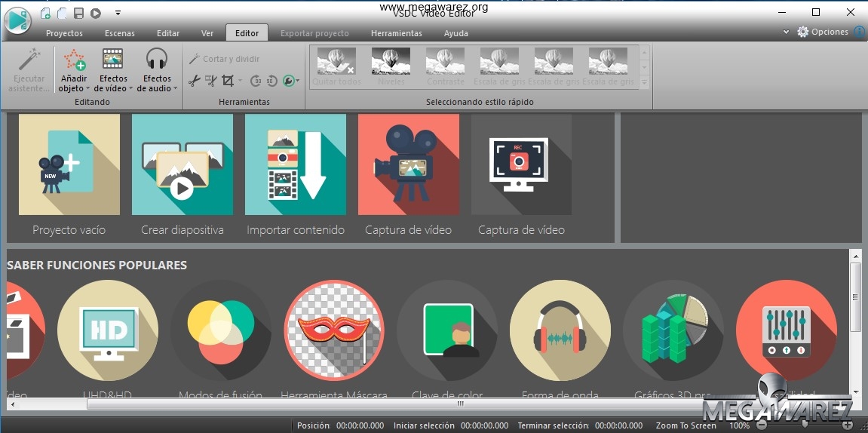Click zoom out minus button in status bar
868x433 pixels.
pyautogui.click(x=763, y=425)
